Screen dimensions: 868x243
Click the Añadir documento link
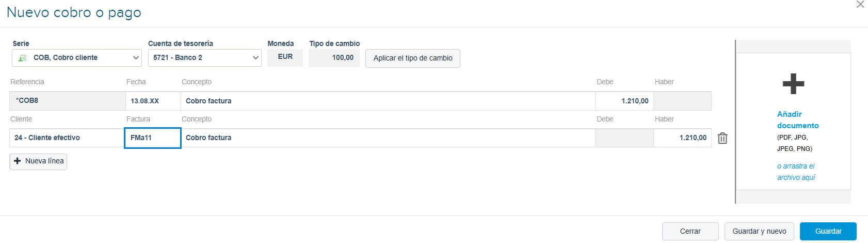pyautogui.click(x=798, y=119)
